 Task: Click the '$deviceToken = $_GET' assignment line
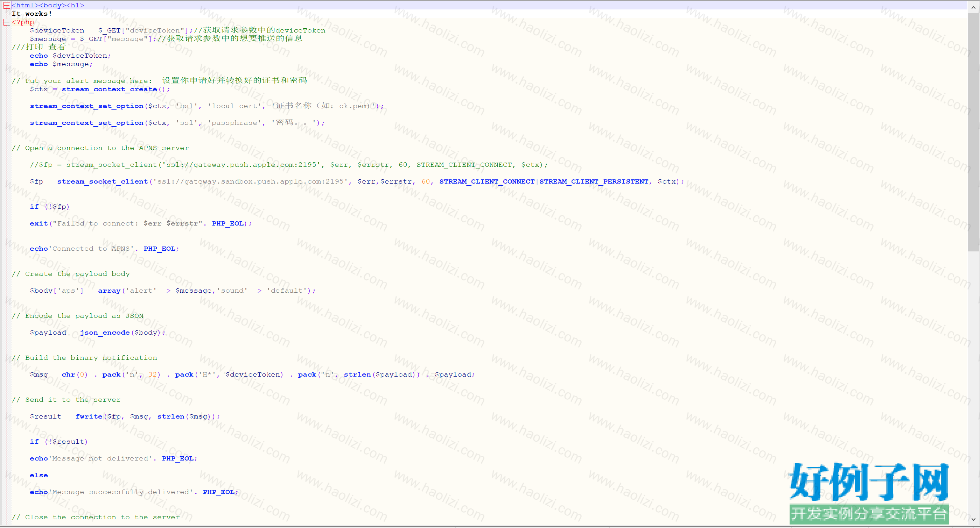coord(178,30)
